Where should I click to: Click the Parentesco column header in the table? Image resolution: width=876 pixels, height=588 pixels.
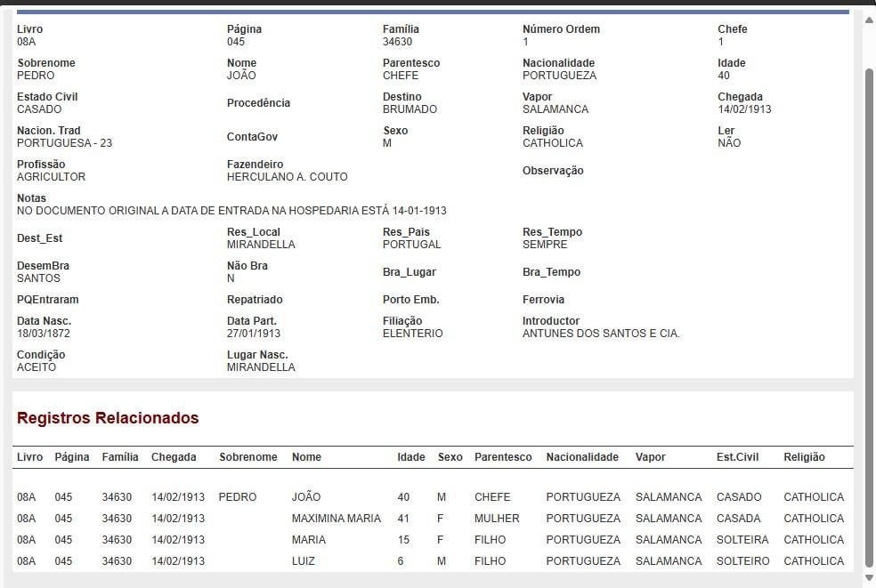[503, 457]
